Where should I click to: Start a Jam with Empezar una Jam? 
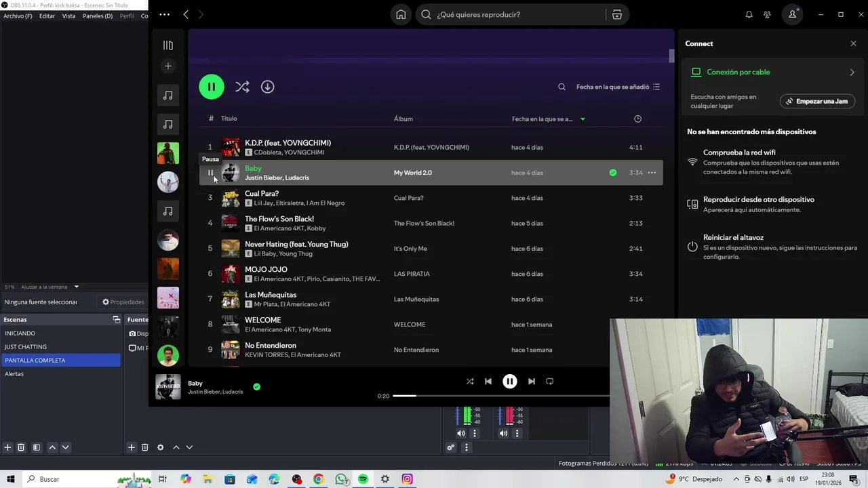(817, 101)
